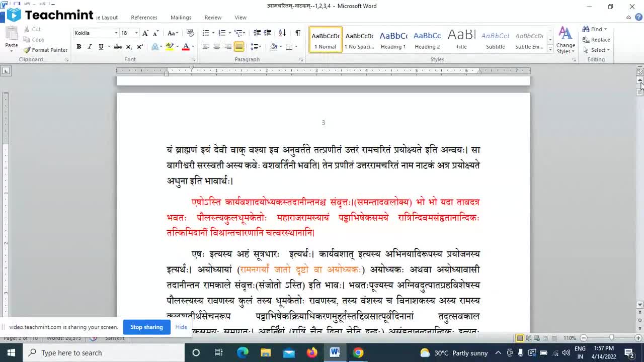
Task: Apply the Heading 1 style
Action: click(x=393, y=40)
